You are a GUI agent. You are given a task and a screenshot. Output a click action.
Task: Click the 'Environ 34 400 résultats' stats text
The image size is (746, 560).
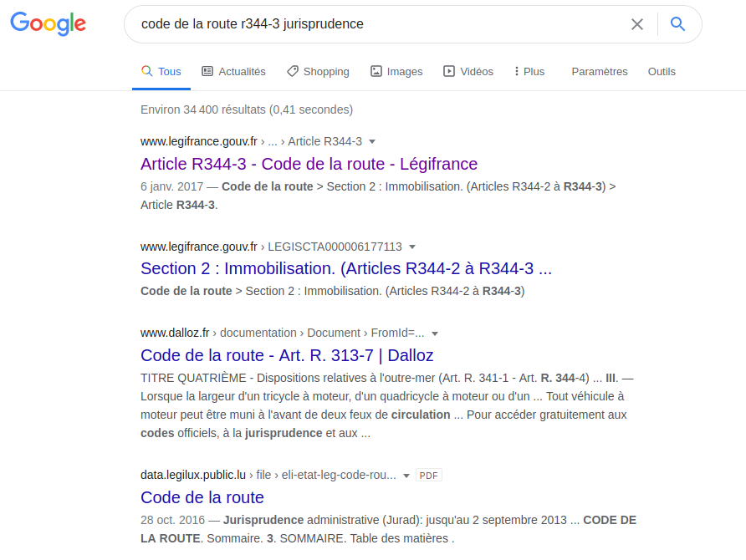[247, 109]
